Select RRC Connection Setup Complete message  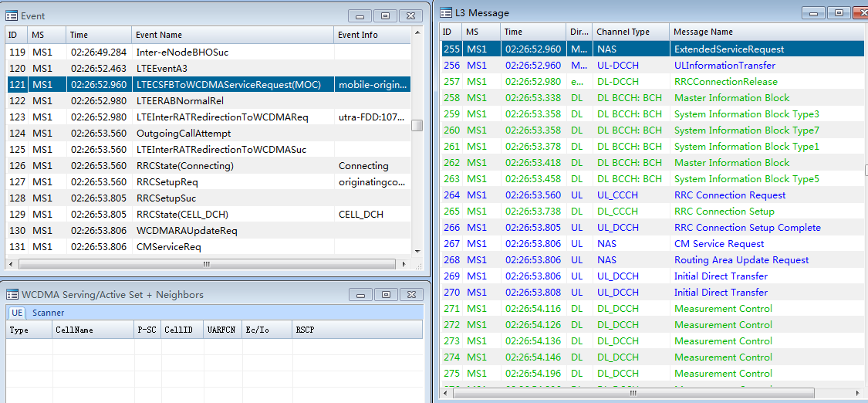(x=651, y=228)
